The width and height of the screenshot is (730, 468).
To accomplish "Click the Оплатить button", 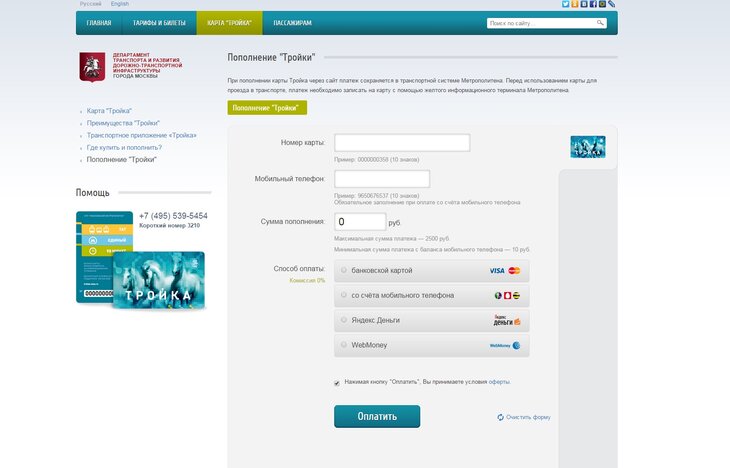I will (377, 416).
